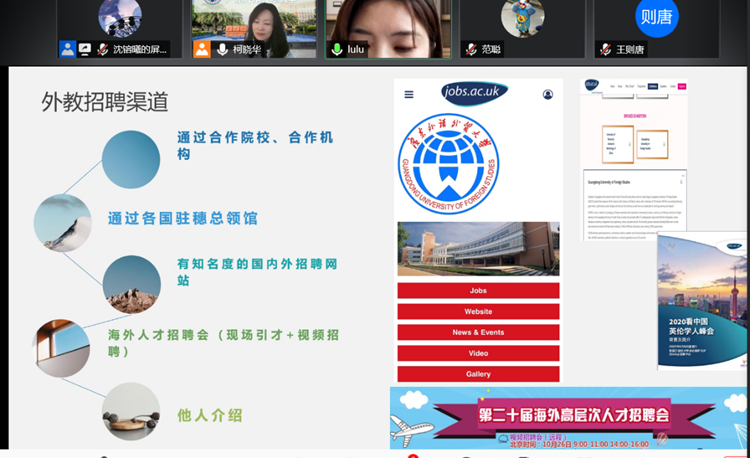Select the campus building photo
This screenshot has width=750, height=458.
click(478, 248)
